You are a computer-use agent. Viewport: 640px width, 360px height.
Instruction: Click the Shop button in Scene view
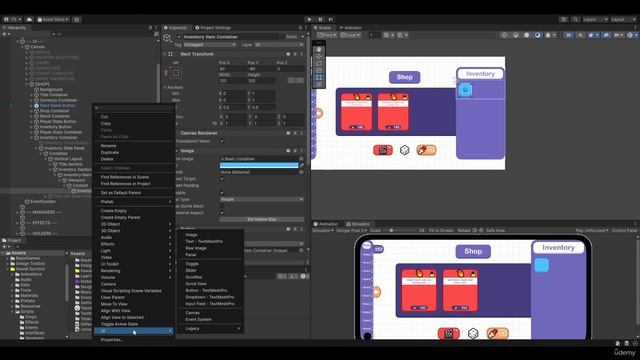[404, 77]
